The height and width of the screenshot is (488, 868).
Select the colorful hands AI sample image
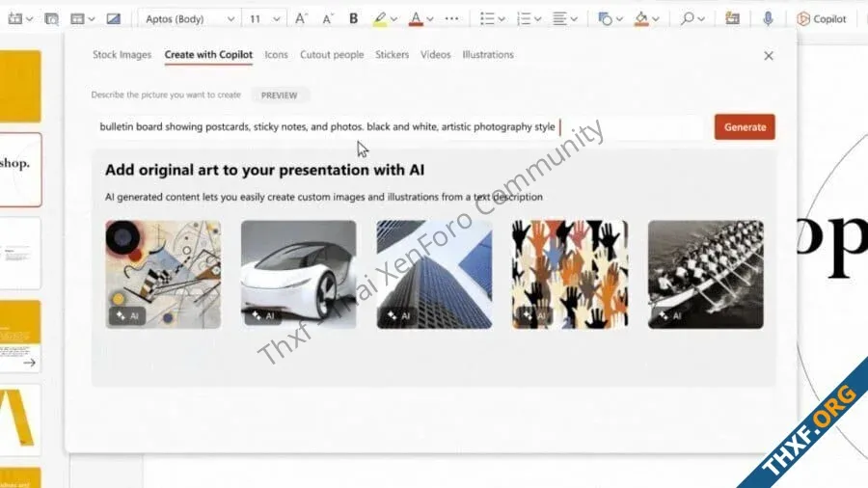click(570, 275)
